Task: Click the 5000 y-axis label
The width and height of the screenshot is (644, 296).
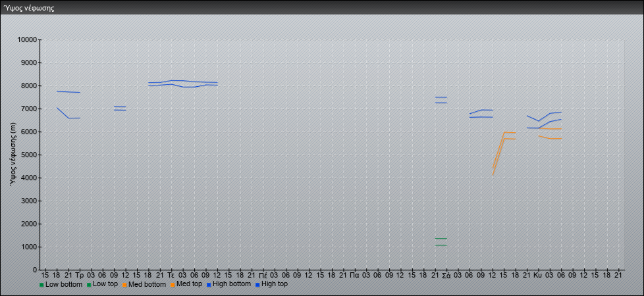Action: click(x=29, y=155)
